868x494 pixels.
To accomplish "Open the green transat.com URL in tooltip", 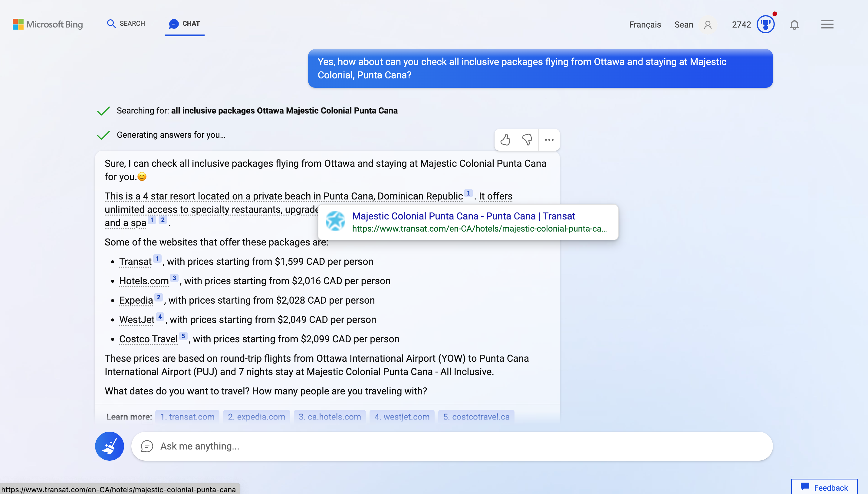I will point(479,229).
